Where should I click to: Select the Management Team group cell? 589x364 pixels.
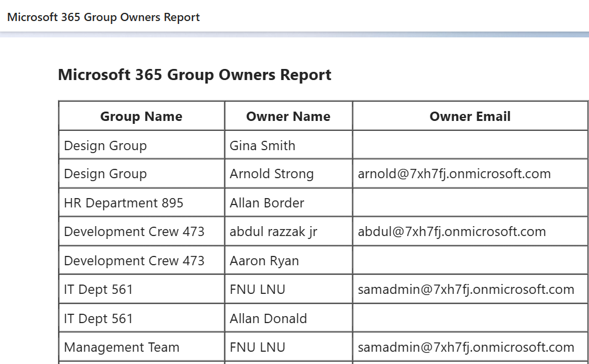pos(122,347)
